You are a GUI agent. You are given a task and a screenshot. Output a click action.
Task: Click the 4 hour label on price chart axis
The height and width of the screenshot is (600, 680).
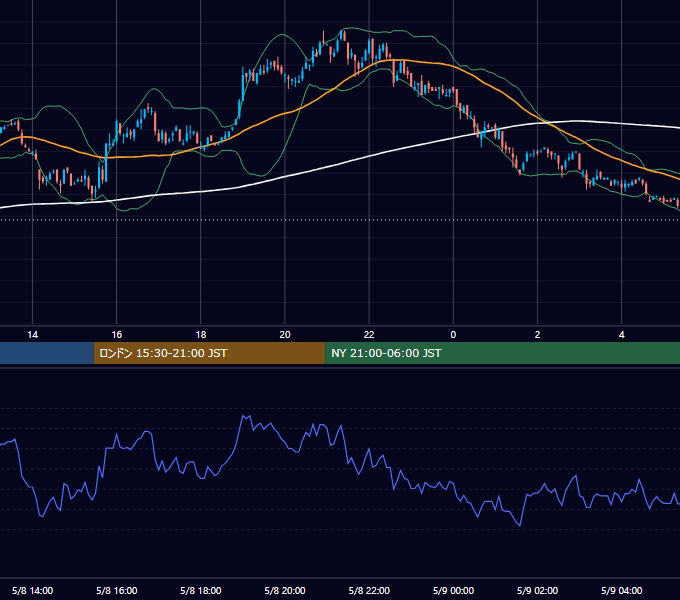click(621, 335)
